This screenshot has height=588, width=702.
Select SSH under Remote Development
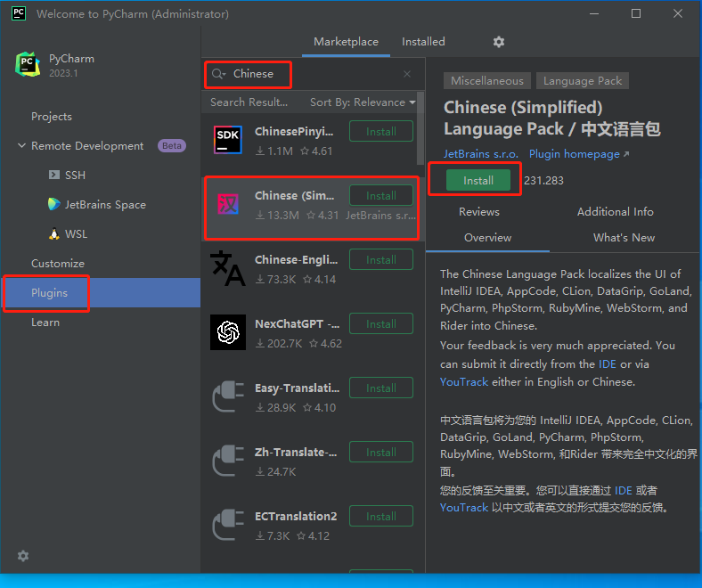pos(75,175)
